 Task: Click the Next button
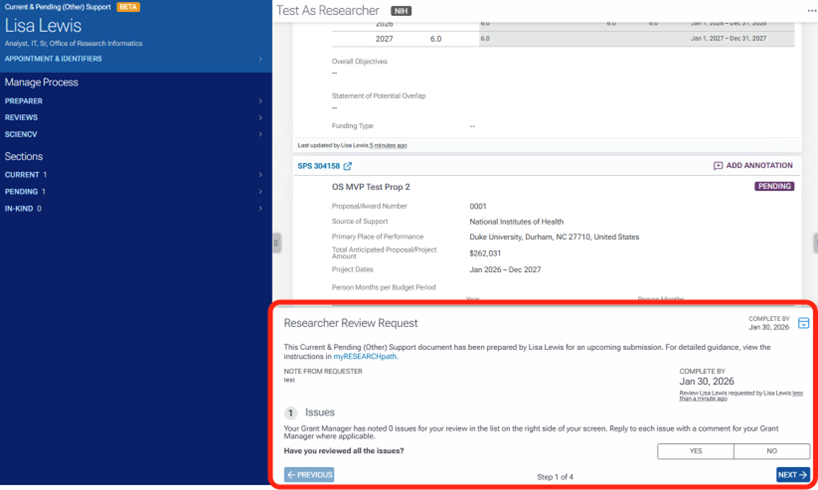[x=792, y=475]
